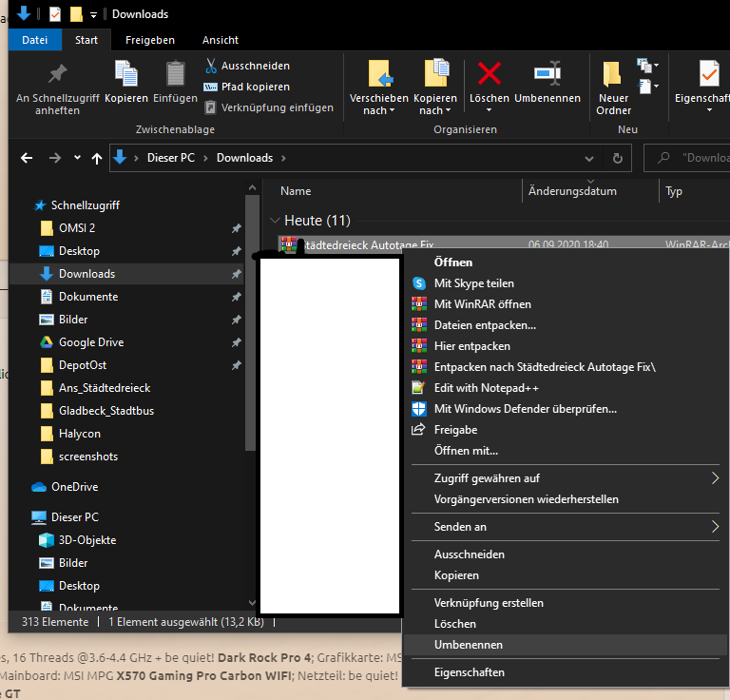Click the Ausschneiden scissors icon in ribbon

click(x=211, y=66)
